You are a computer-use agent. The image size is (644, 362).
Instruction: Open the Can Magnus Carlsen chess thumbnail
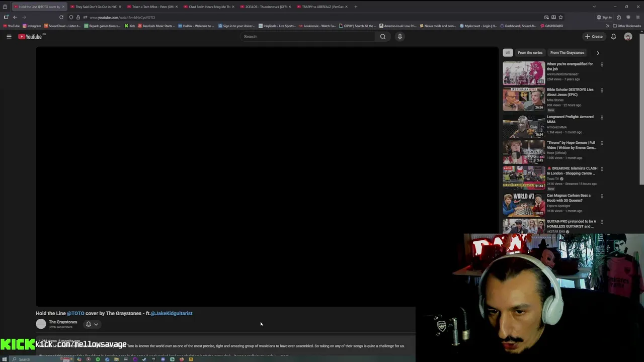tap(524, 204)
